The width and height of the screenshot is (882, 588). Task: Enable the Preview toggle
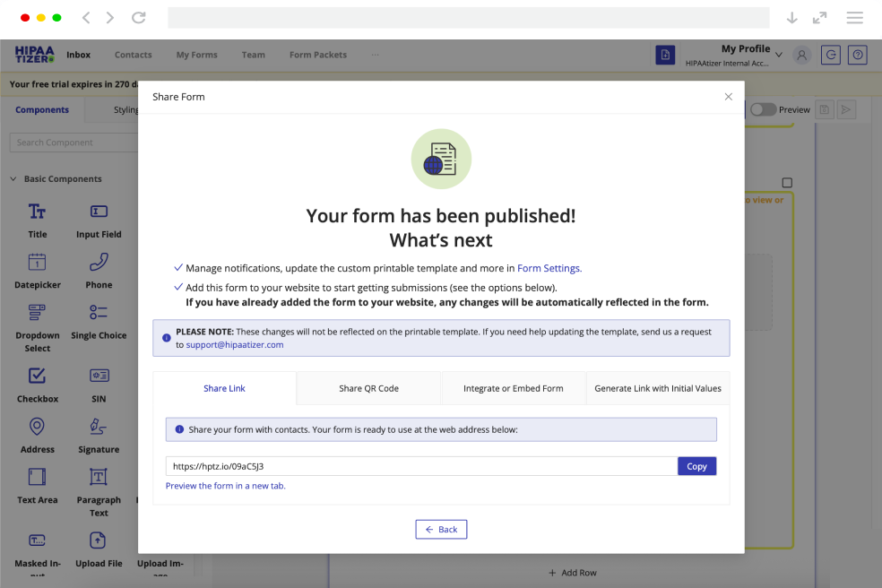tap(763, 108)
